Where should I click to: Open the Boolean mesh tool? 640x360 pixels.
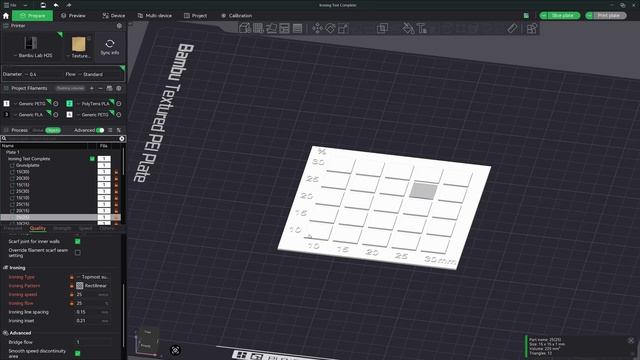click(382, 28)
